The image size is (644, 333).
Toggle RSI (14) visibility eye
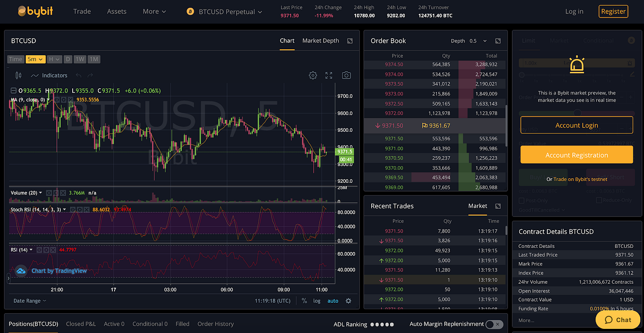click(x=39, y=250)
